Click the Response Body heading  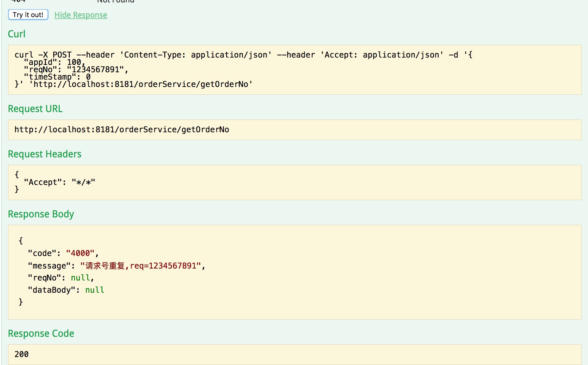(41, 214)
